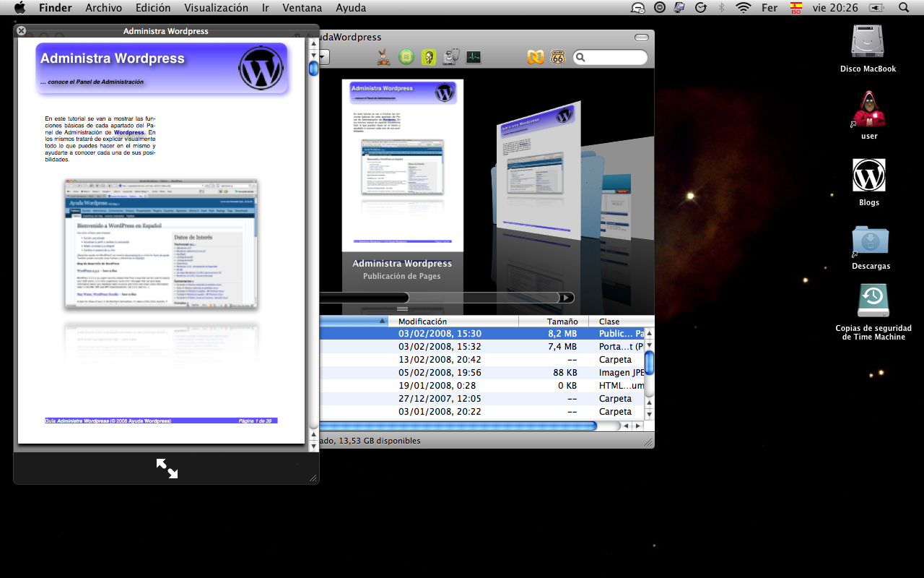Image resolution: width=924 pixels, height=578 pixels.
Task: Click the Bluetooth status icon in menu bar
Action: pos(721,8)
